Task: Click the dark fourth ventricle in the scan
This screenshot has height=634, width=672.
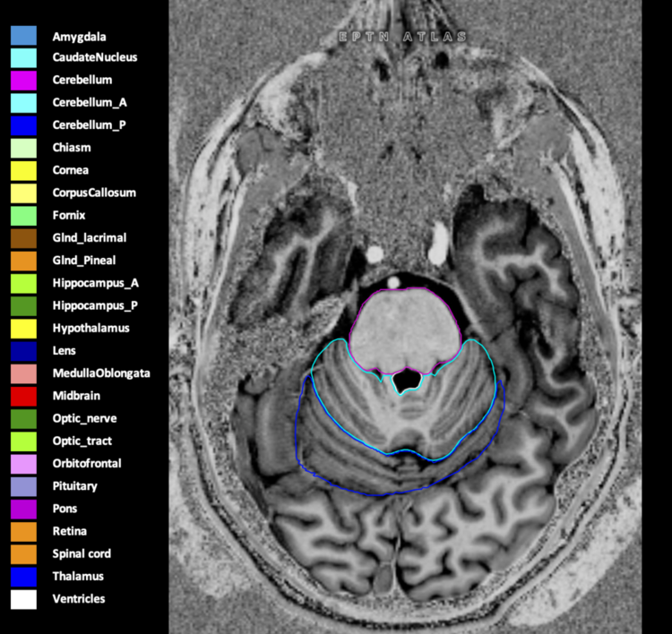Action: [408, 380]
